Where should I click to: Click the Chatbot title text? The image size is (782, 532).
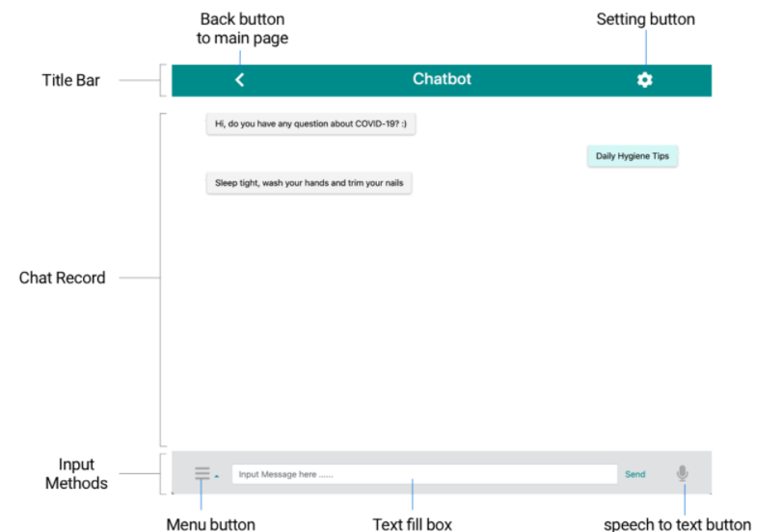pos(442,79)
